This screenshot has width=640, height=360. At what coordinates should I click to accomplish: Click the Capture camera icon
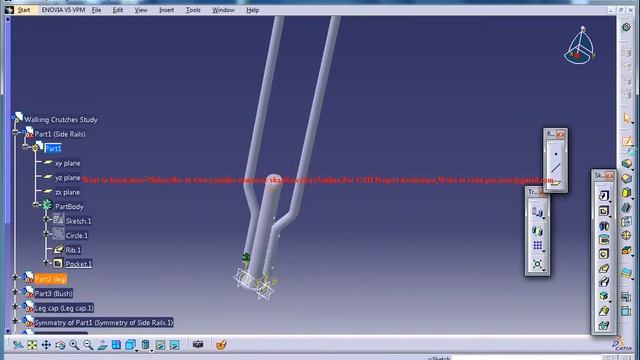[198, 344]
